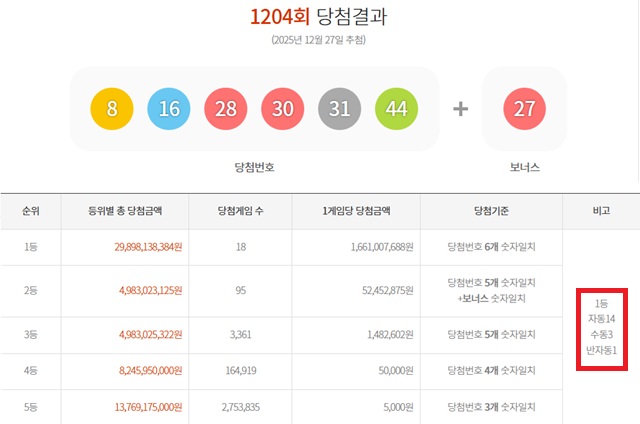
Task: Click the 1204회 당첨결과 title
Action: tap(318, 17)
